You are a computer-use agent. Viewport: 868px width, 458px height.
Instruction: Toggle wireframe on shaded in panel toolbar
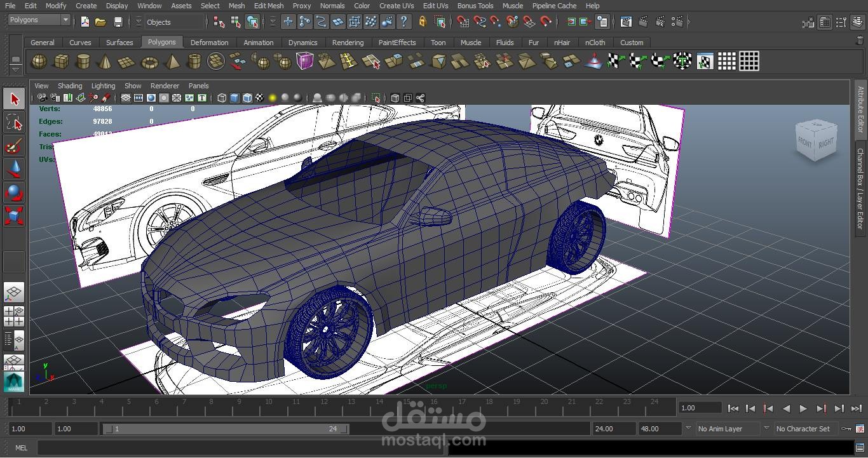click(247, 98)
